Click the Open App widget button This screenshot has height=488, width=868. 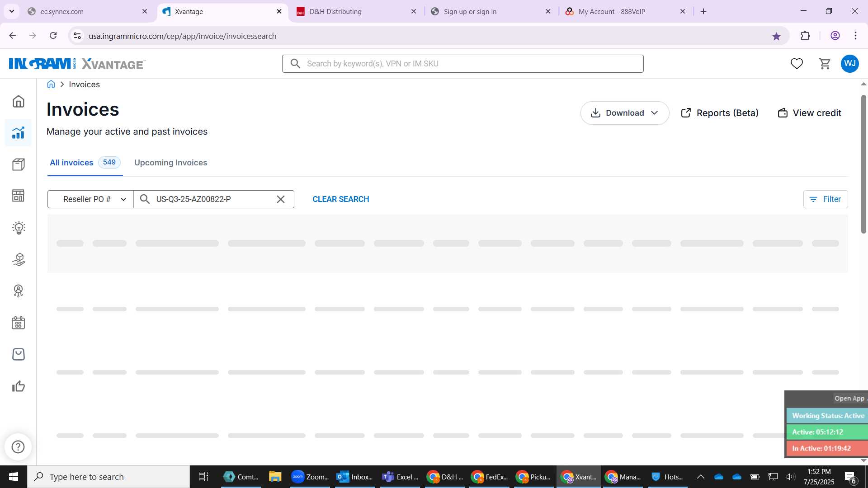(849, 399)
